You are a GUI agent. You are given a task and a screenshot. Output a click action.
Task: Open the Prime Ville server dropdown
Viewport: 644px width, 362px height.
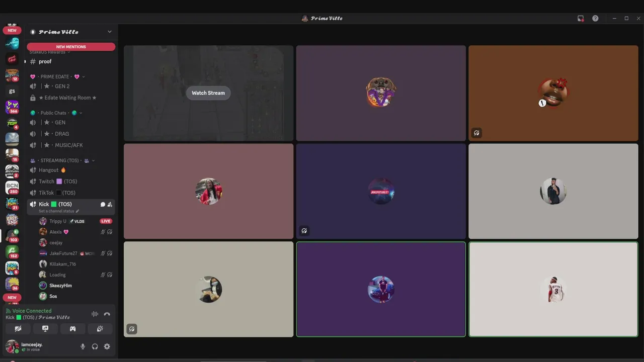coord(71,32)
